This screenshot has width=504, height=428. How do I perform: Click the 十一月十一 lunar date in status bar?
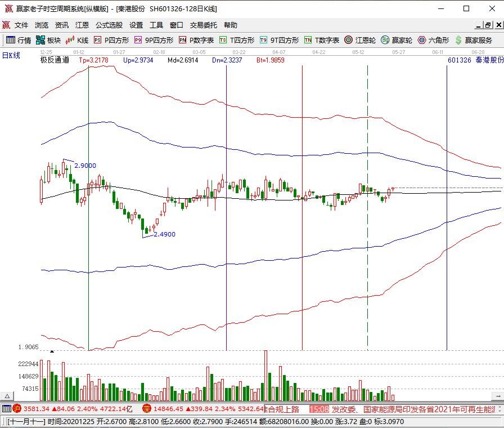pyautogui.click(x=26, y=422)
